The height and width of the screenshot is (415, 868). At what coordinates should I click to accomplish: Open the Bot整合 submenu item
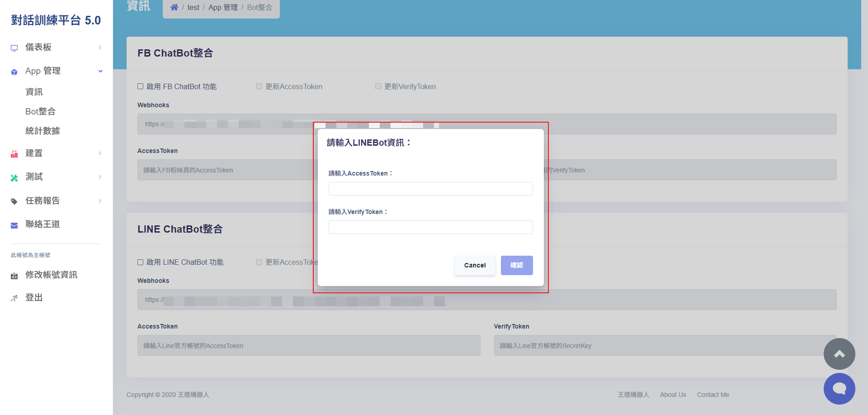[x=40, y=111]
